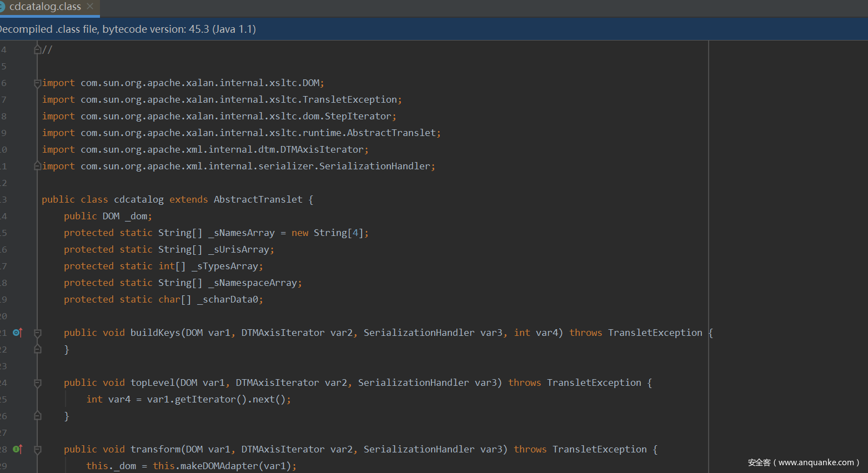Click the class file icon on cdcatalog tab
This screenshot has height=473, width=868.
(x=2, y=7)
